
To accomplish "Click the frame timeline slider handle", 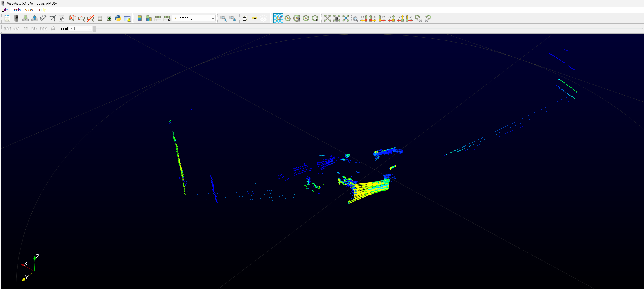I will pyautogui.click(x=94, y=28).
